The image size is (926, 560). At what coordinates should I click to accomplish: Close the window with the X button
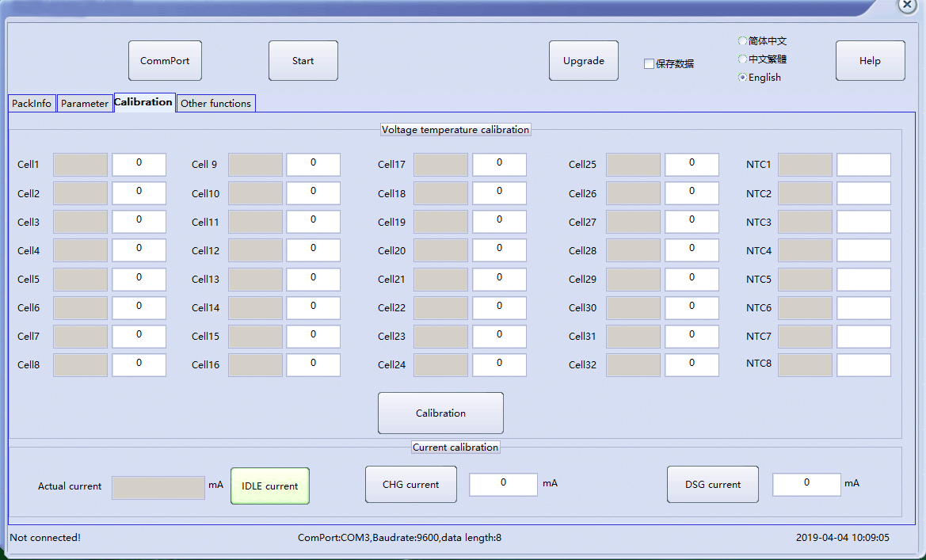coord(908,5)
